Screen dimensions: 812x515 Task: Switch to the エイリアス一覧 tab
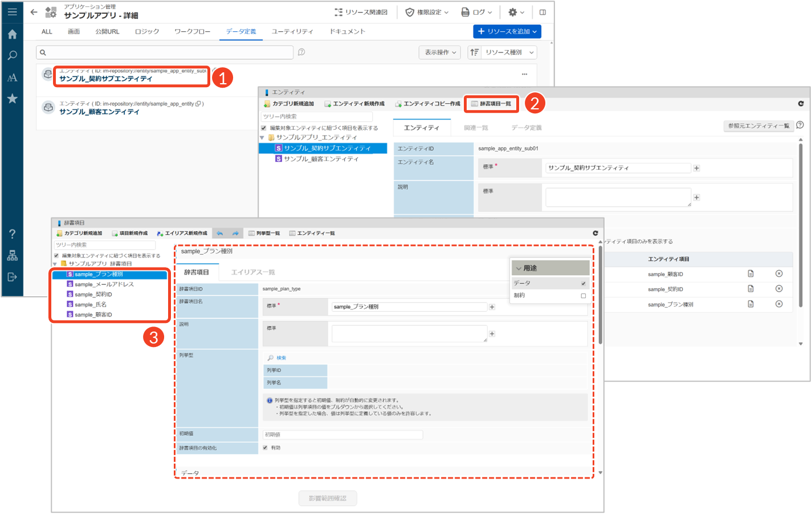[252, 272]
